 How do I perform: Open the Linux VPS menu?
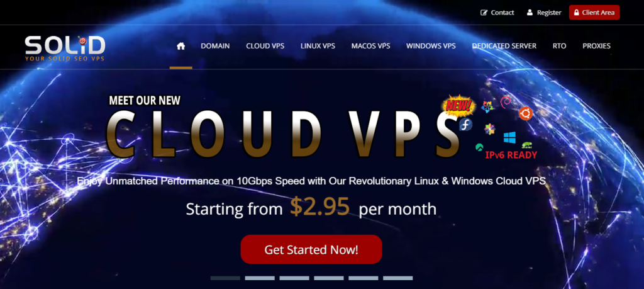[x=318, y=46]
